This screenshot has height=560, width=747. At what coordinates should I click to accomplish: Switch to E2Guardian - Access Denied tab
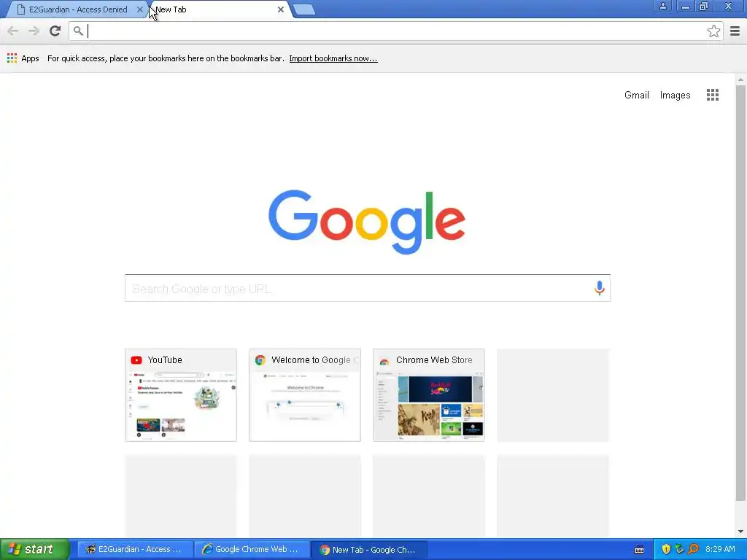(76, 9)
